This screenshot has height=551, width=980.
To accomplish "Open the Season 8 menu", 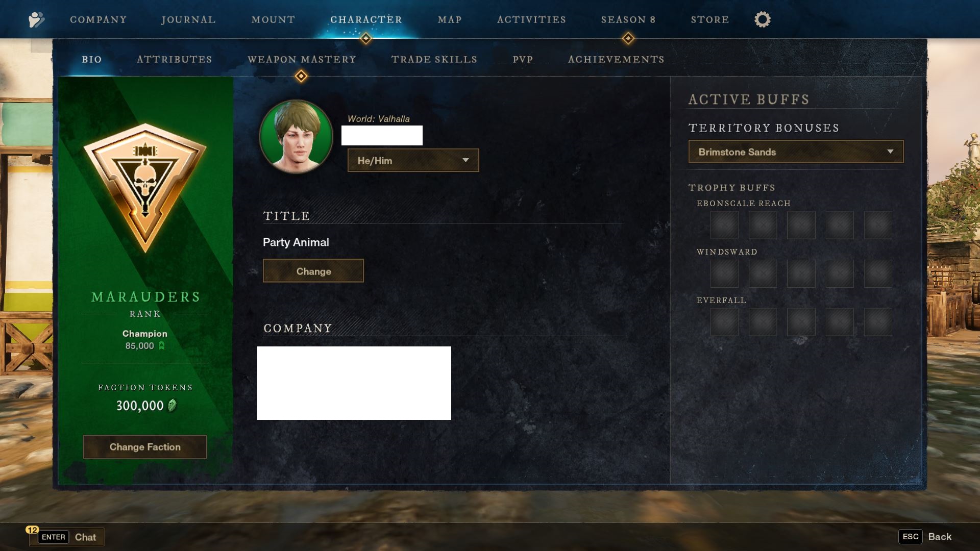I will click(628, 19).
